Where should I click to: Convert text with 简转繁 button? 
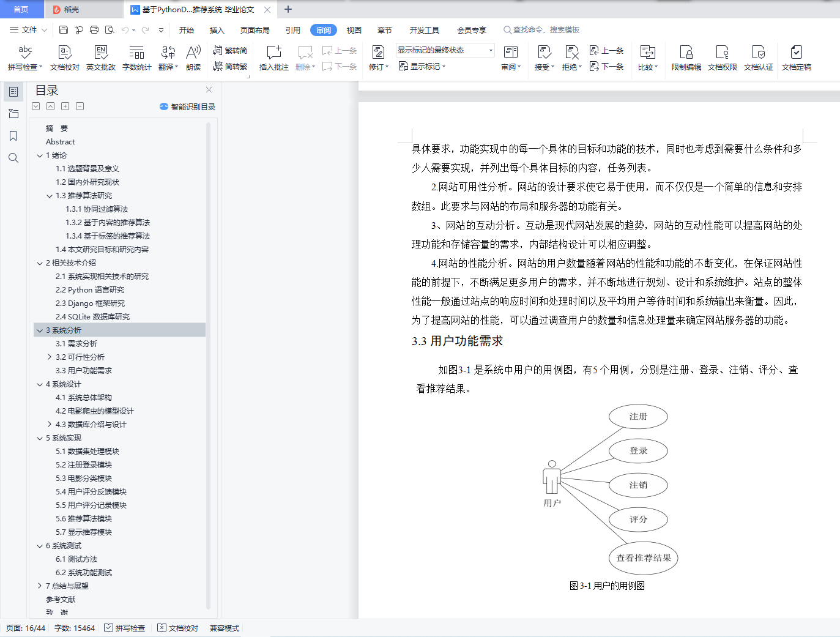[x=230, y=67]
